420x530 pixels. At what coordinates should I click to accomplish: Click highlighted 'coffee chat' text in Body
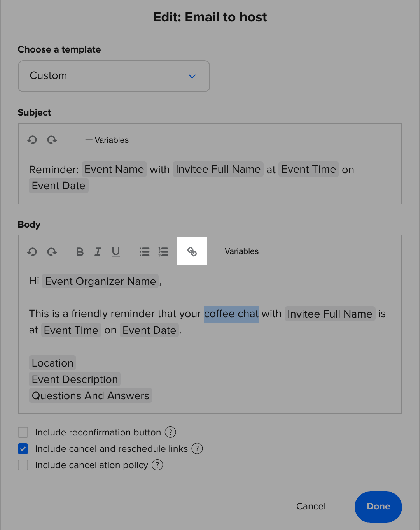click(x=231, y=314)
